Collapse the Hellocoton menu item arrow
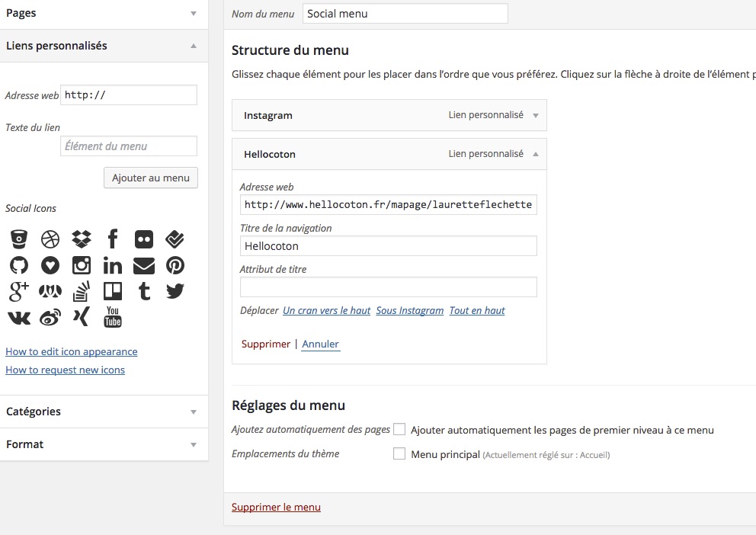 coord(536,154)
